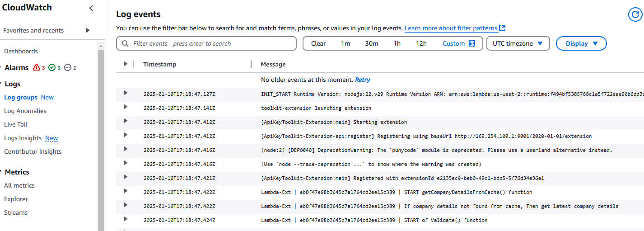Expand the Registered with extensionId row

pyautogui.click(x=126, y=177)
